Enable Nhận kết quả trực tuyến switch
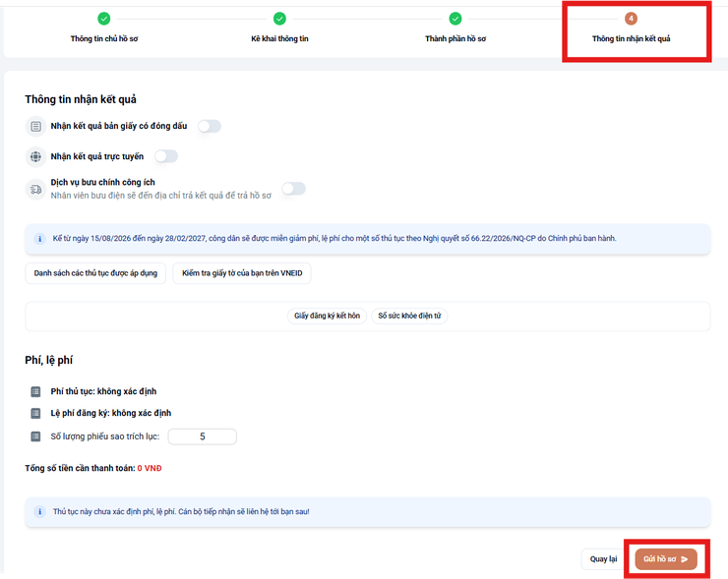This screenshot has height=579, width=728. tap(166, 156)
